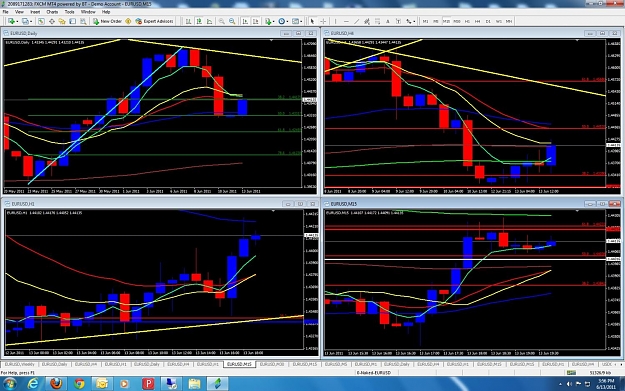
Task: Expand the Templates dropdown arrow
Action: [301, 21]
